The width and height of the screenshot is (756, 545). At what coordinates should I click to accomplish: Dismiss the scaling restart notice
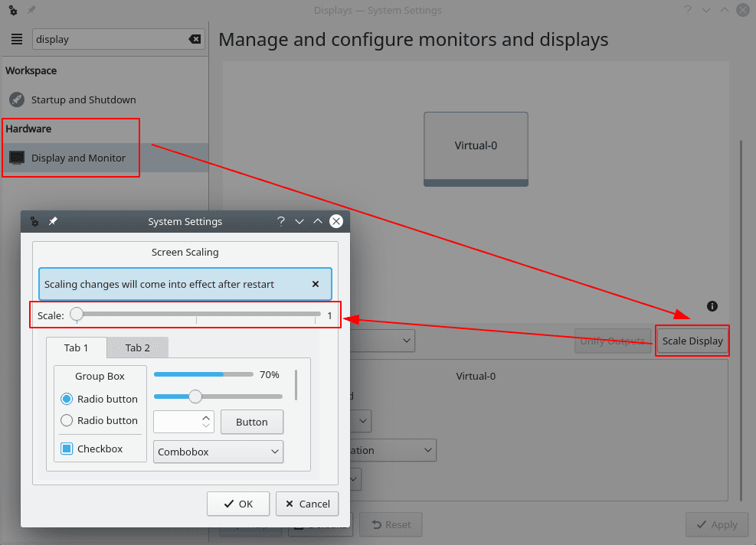tap(316, 284)
